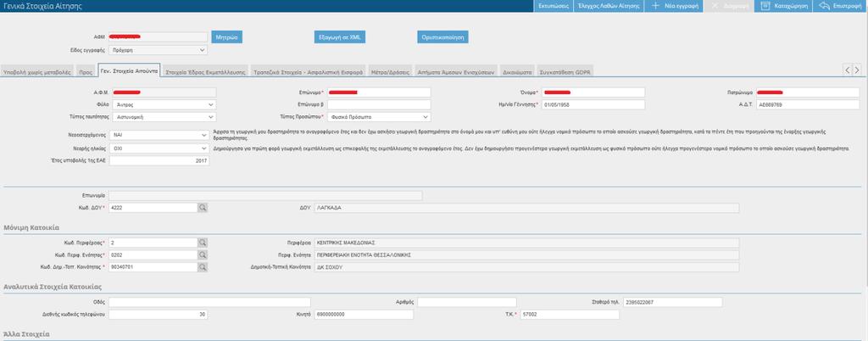Select Γεν. Στοιχεία Αιτούντα tab

129,71
